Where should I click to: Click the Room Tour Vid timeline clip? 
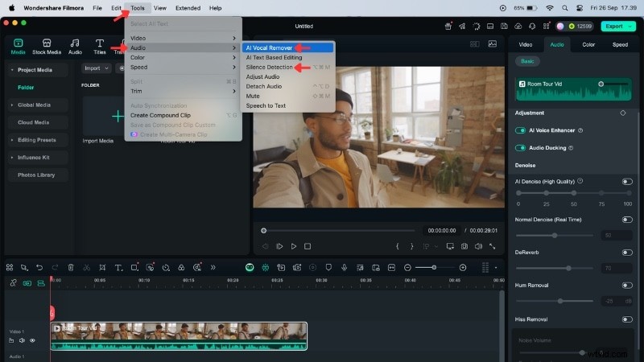[179, 336]
